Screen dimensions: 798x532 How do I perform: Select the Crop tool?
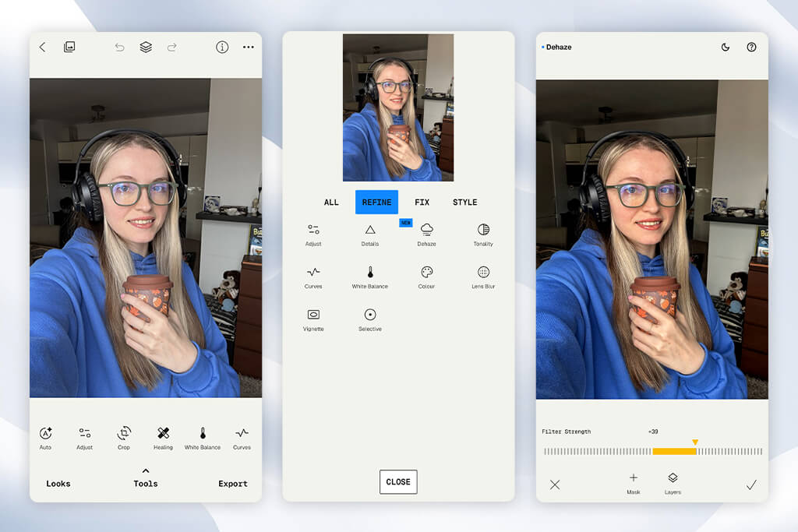point(124,438)
